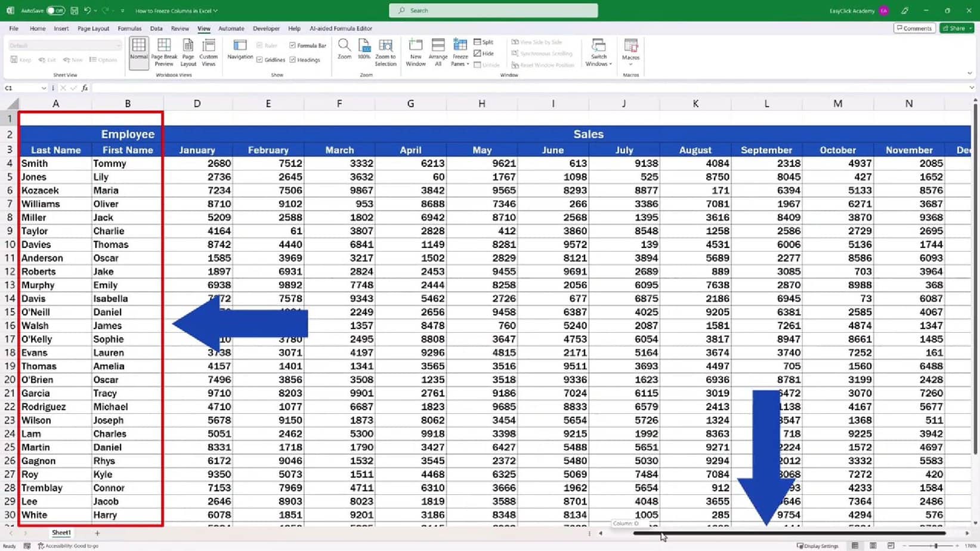Enable the Formula Bar checkbox
Screen dimensions: 980x551
coord(292,45)
